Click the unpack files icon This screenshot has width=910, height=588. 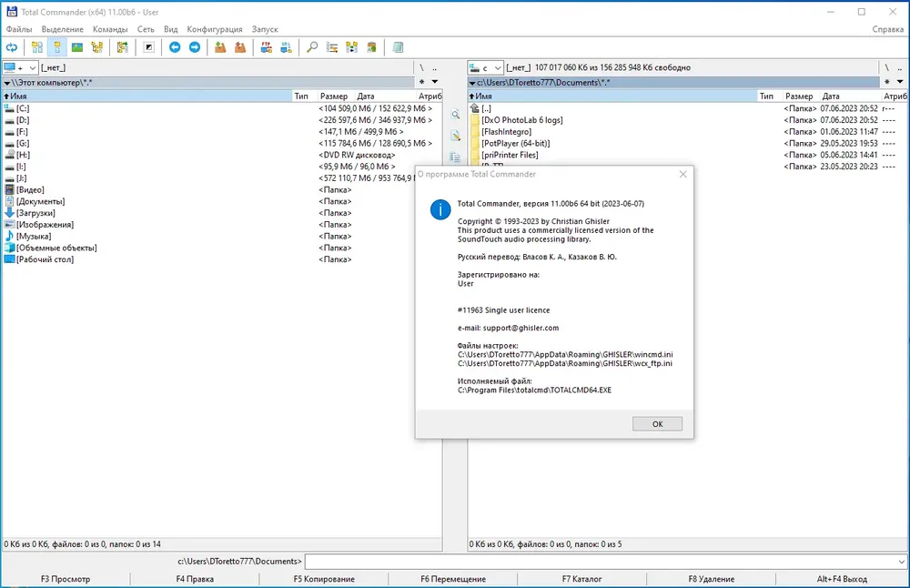240,47
